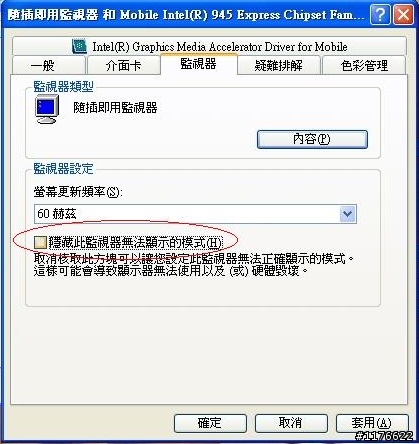This screenshot has height=444, width=419.
Task: Click the 隱藏此監視器無法顯示的模式(H) label text
Action: click(x=135, y=243)
